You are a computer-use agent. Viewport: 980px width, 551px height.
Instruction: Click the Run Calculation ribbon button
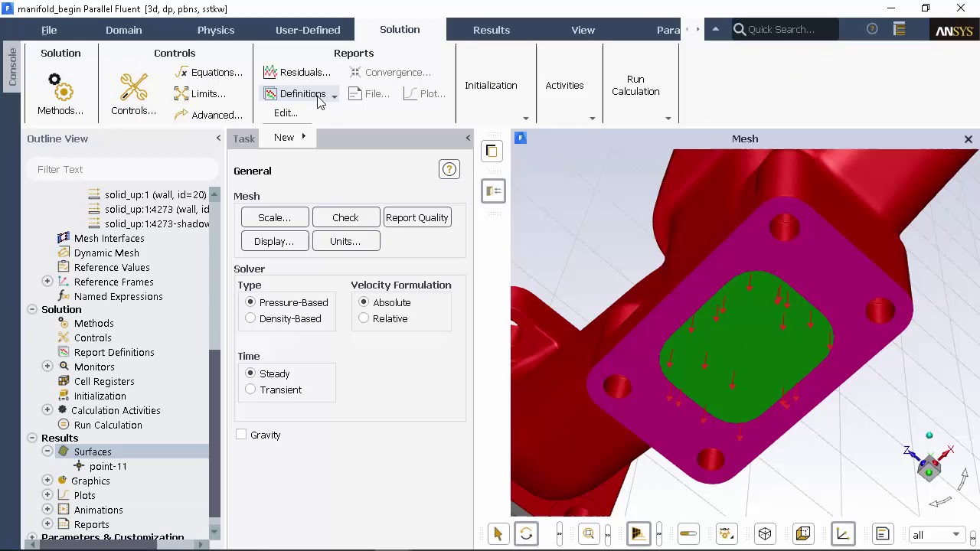point(635,85)
